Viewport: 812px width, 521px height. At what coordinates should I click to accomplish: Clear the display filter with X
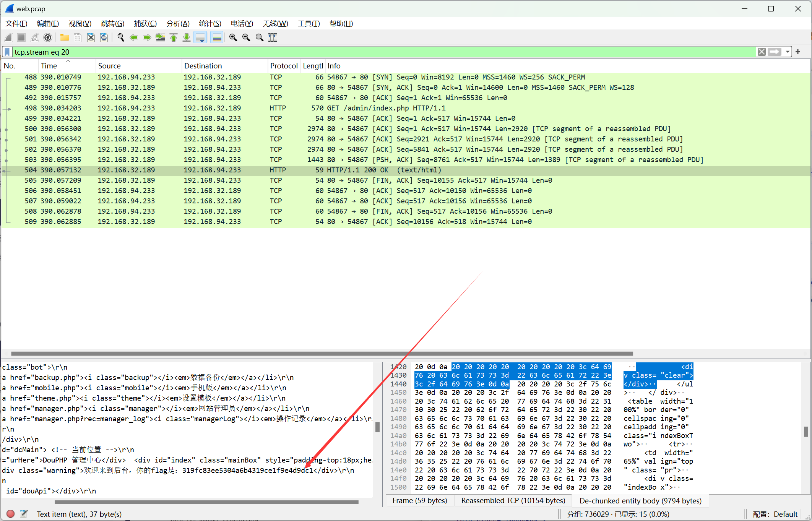click(x=762, y=52)
